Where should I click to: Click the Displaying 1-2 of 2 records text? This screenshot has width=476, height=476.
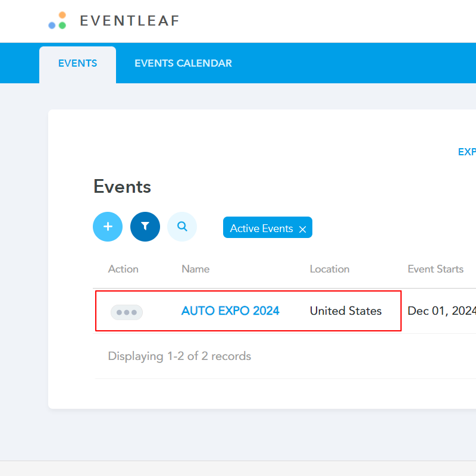pos(179,356)
